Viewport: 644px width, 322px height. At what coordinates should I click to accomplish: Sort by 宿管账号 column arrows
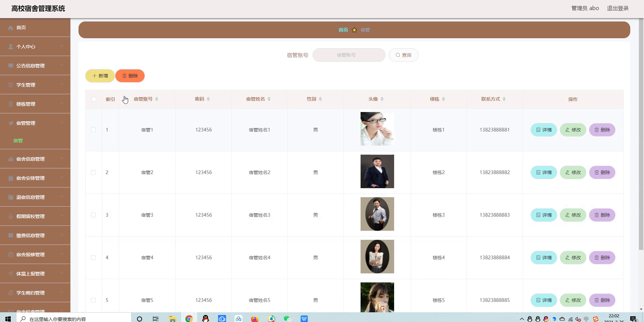[157, 99]
